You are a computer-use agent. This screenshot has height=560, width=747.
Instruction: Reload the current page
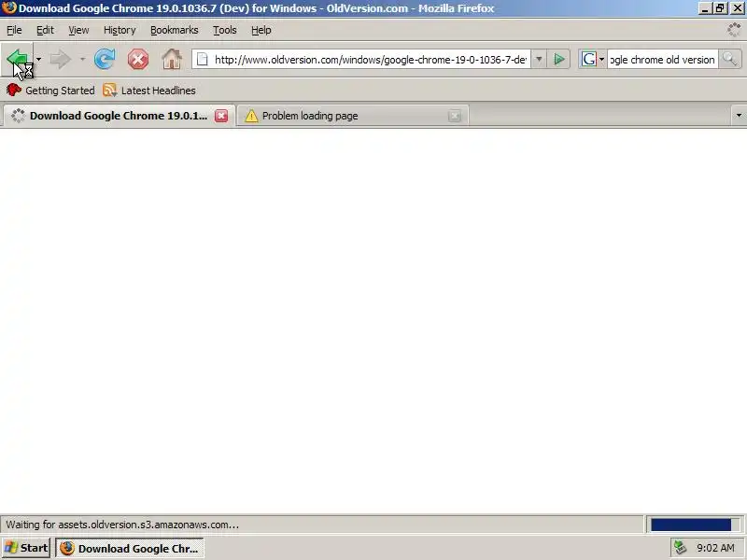[x=105, y=60]
